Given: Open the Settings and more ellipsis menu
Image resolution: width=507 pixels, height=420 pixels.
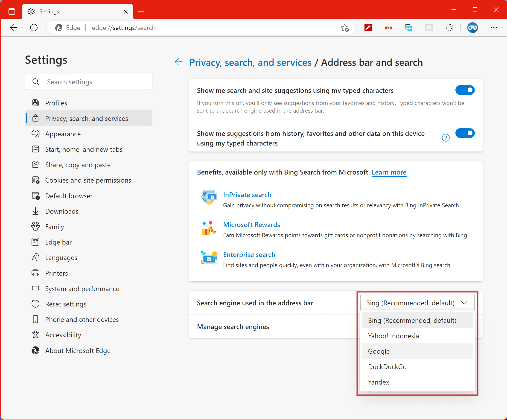Looking at the screenshot, I should 494,28.
